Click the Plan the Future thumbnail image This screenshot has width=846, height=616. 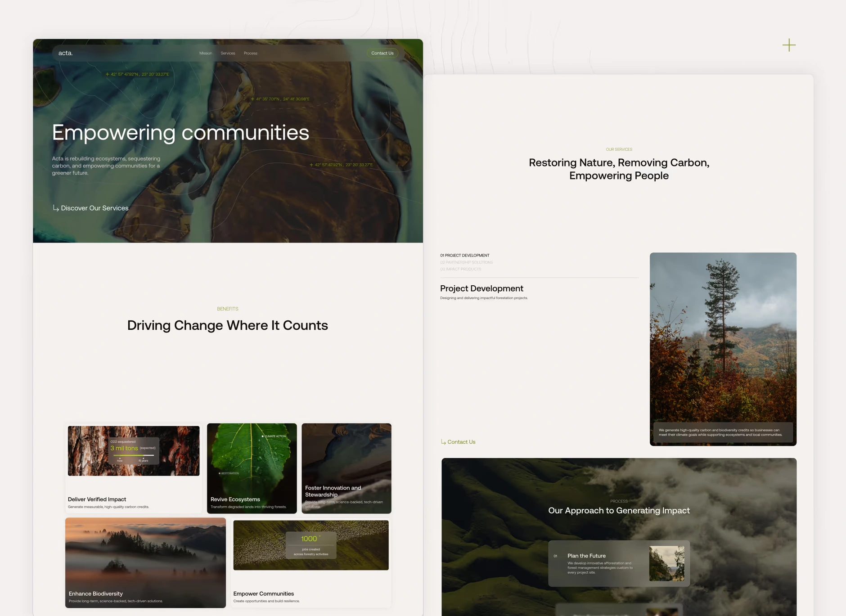click(x=666, y=563)
